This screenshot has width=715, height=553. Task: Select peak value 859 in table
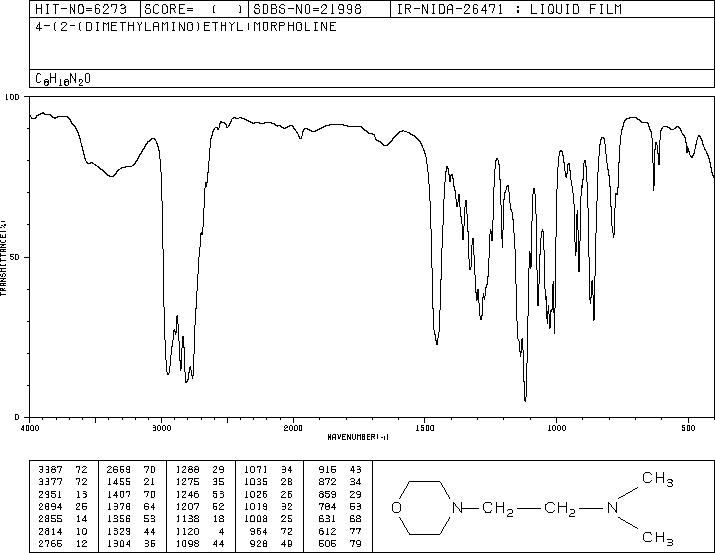coord(327,495)
